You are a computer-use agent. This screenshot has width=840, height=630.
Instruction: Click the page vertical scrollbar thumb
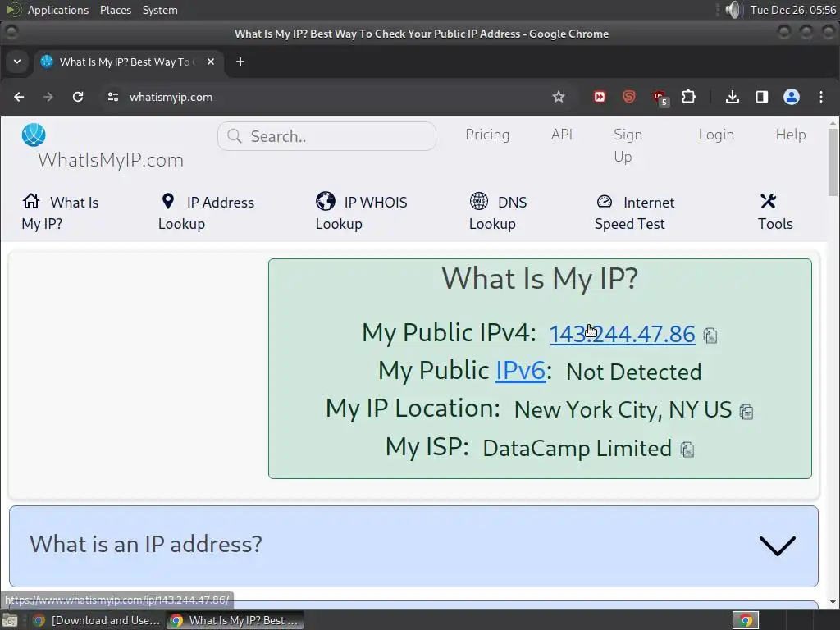coord(833,162)
